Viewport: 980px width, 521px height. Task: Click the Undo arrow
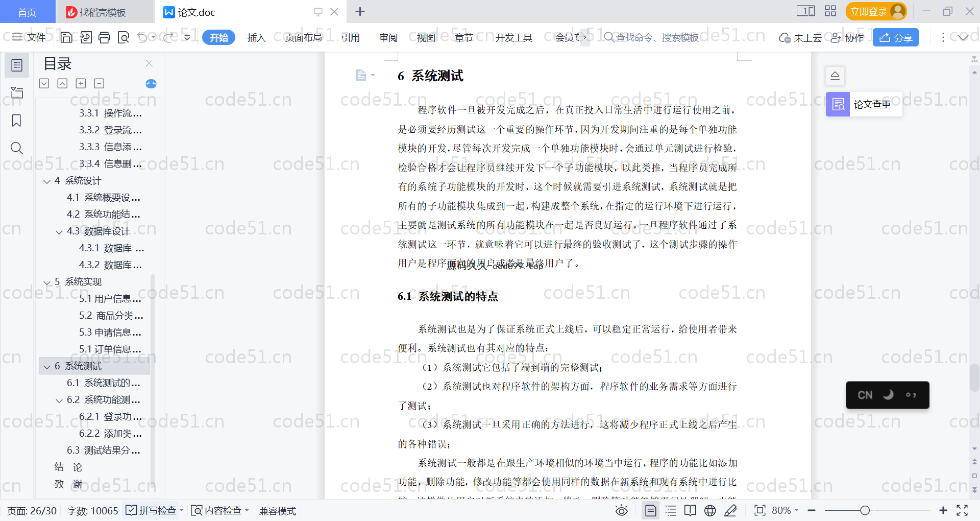tap(142, 37)
